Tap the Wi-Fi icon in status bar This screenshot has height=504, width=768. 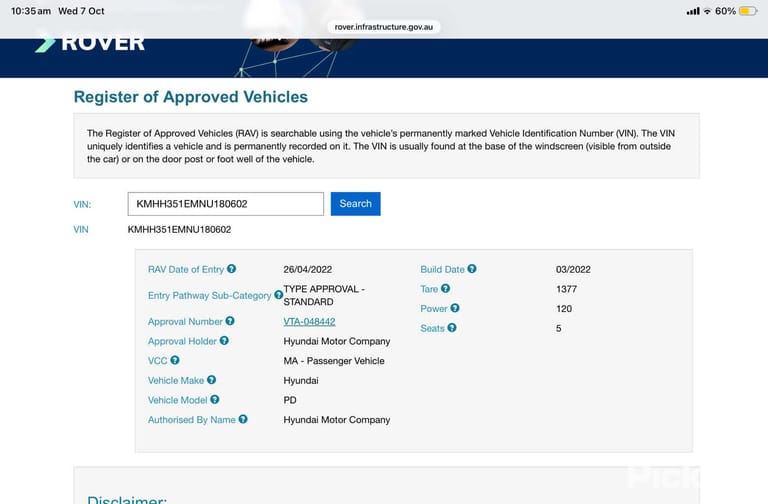[707, 11]
